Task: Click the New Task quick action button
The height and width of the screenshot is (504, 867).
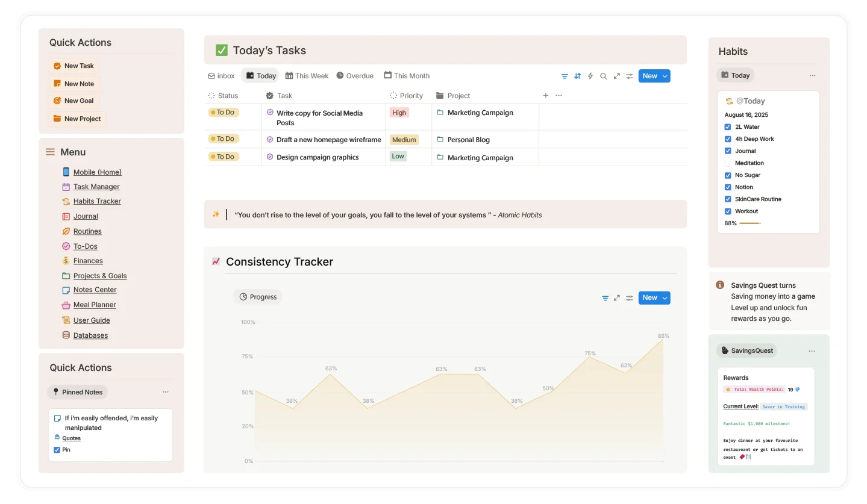Action: pos(74,66)
